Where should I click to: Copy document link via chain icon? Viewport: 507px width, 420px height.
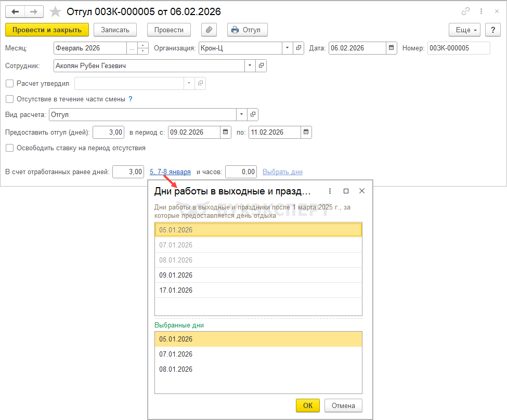pyautogui.click(x=465, y=11)
